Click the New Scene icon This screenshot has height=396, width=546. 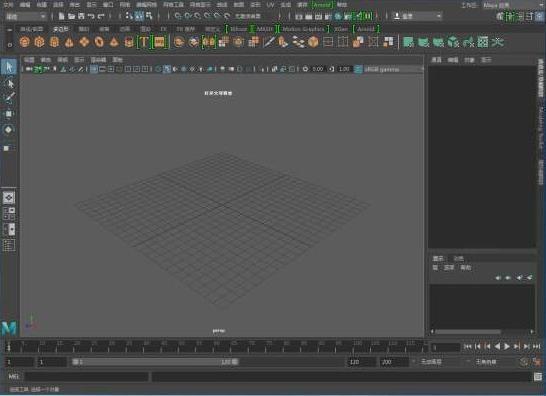click(61, 16)
